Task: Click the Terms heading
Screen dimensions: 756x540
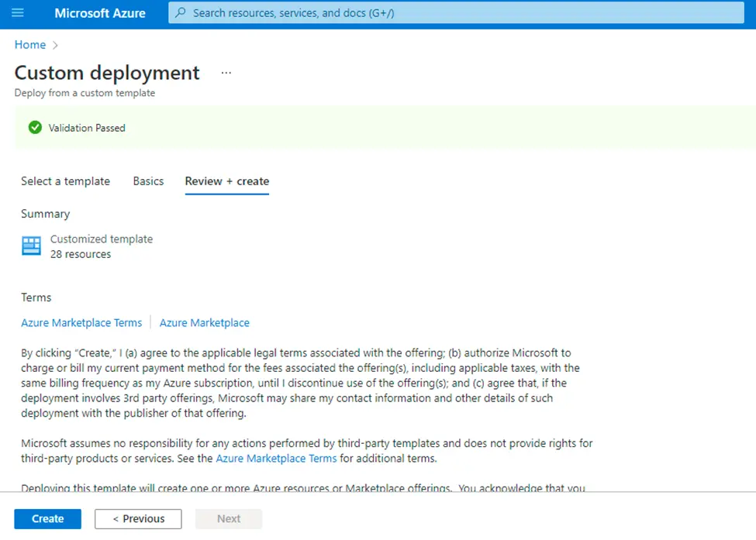Action: [36, 298]
